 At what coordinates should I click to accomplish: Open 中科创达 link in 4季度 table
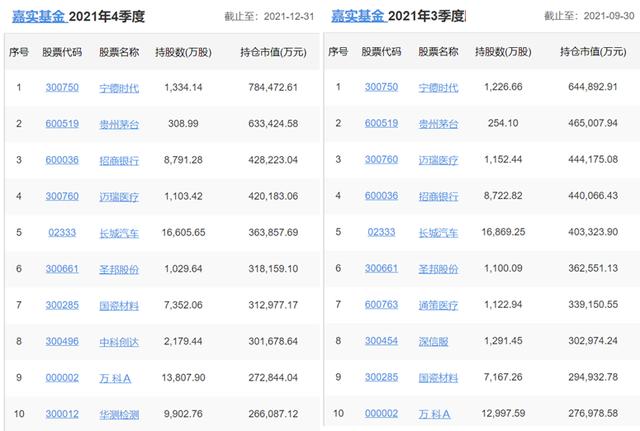[x=119, y=342]
